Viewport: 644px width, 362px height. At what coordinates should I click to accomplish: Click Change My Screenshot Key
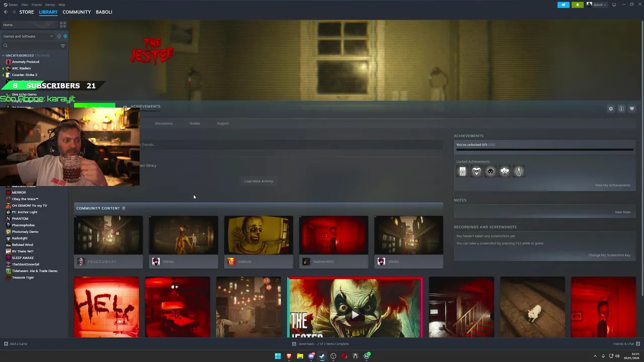[609, 255]
